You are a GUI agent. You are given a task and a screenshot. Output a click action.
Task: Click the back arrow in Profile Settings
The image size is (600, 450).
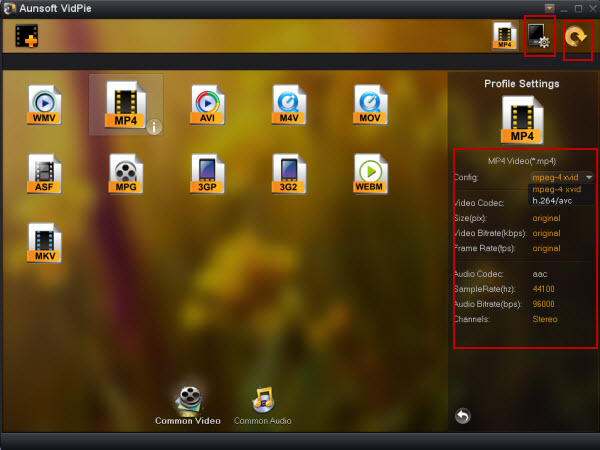(x=463, y=416)
